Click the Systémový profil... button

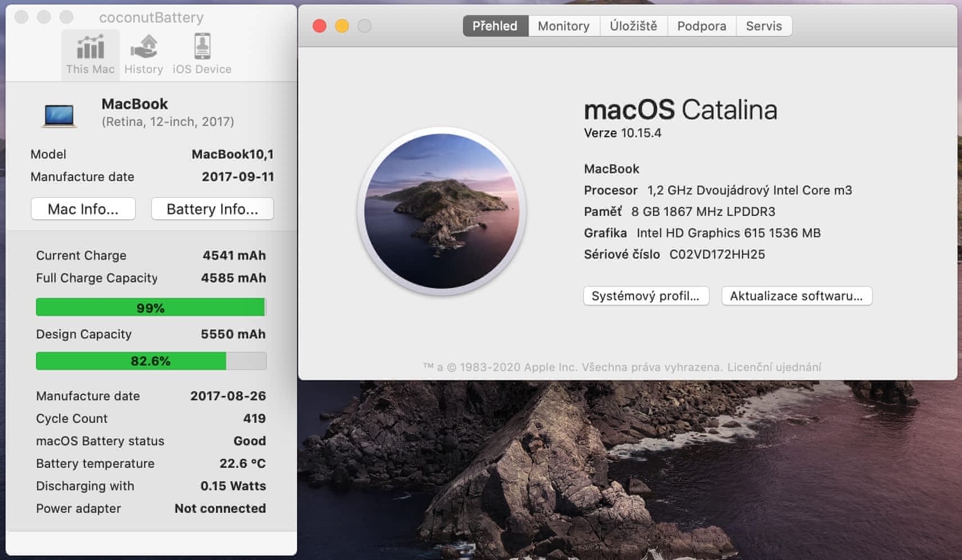646,296
